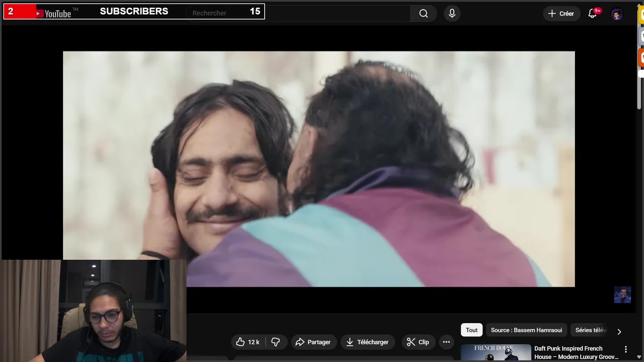Select the Tout filter chip

pyautogui.click(x=471, y=330)
